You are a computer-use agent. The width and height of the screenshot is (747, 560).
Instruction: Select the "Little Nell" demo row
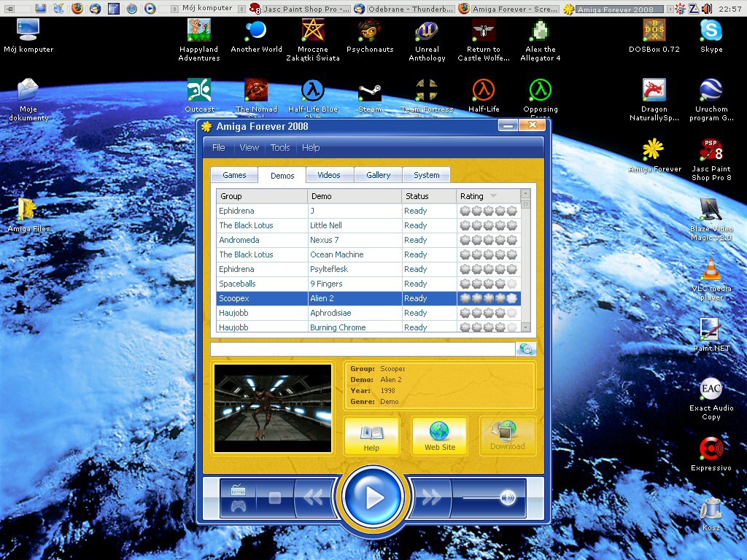point(368,225)
